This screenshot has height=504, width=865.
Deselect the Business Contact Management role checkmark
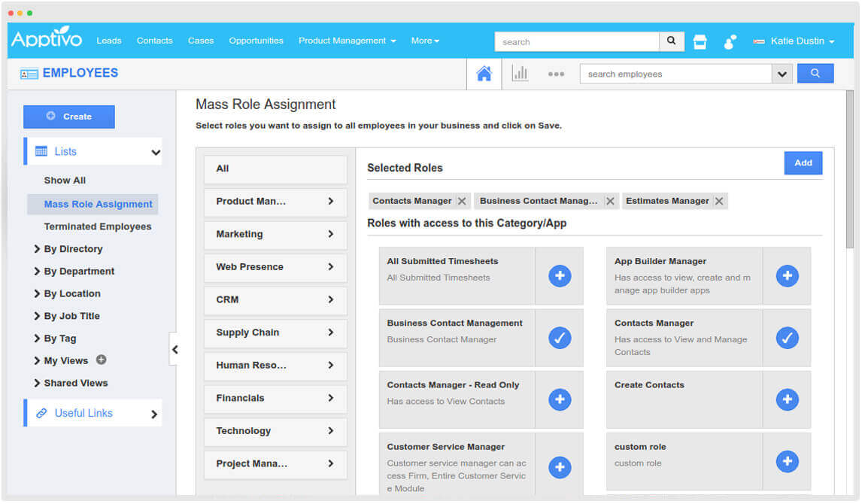point(560,338)
